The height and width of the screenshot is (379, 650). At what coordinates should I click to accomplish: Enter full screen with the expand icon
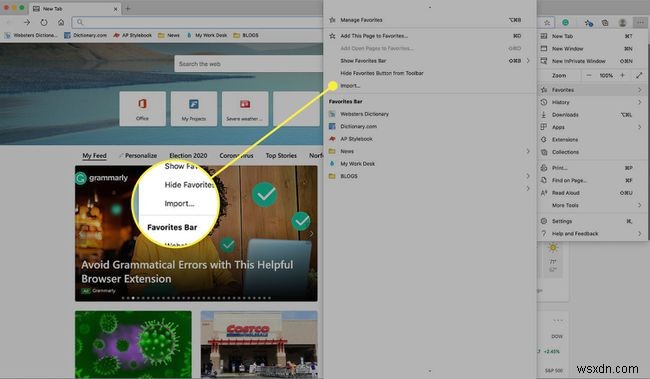point(639,75)
